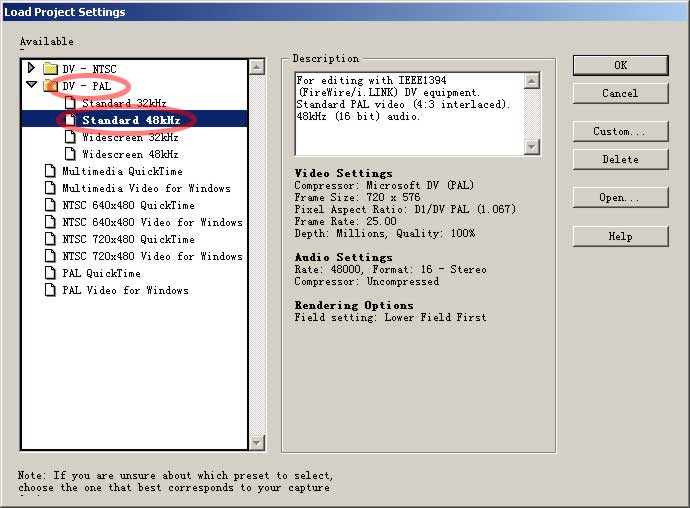Delete the selected preset
690x508 pixels.
[x=620, y=159]
